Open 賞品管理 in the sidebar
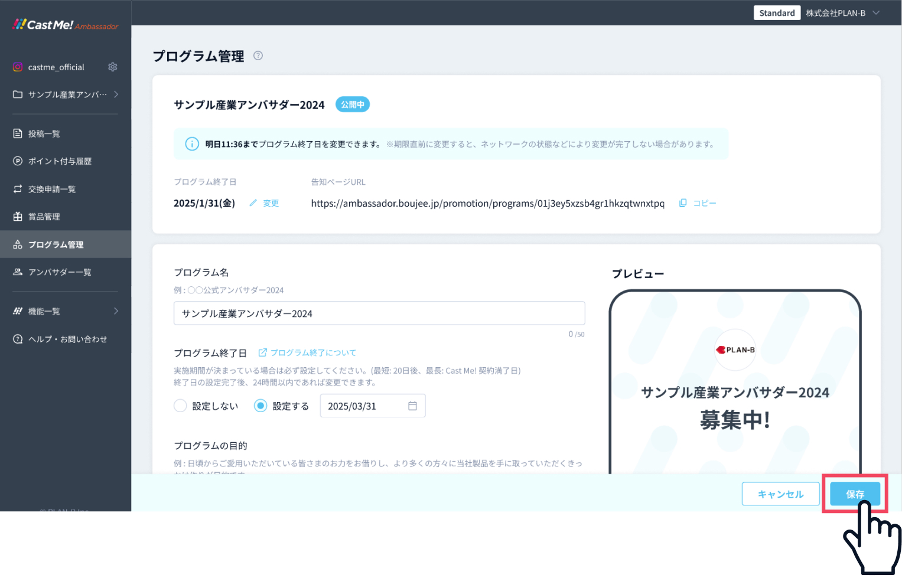The width and height of the screenshot is (915, 588). (44, 217)
